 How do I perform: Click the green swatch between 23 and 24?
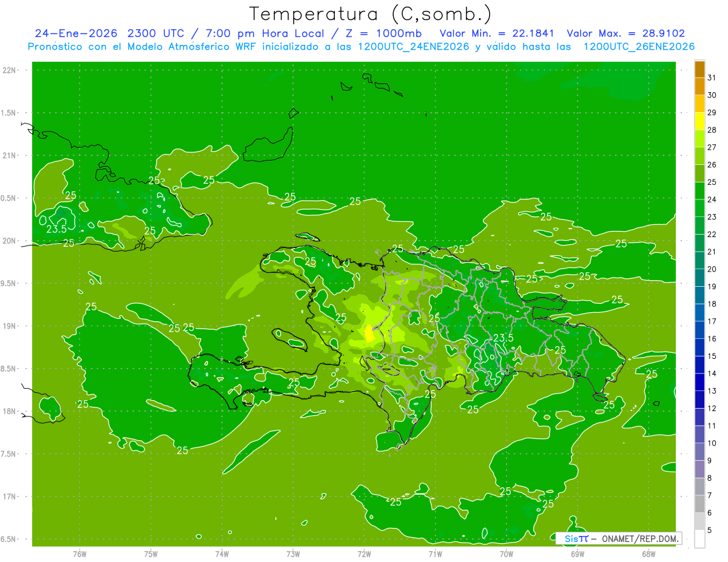point(699,208)
